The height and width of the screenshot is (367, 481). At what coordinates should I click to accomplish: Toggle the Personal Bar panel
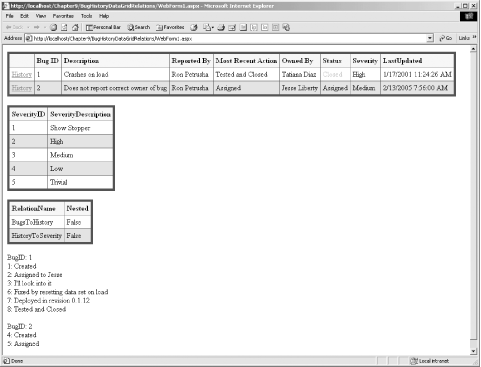pos(103,27)
